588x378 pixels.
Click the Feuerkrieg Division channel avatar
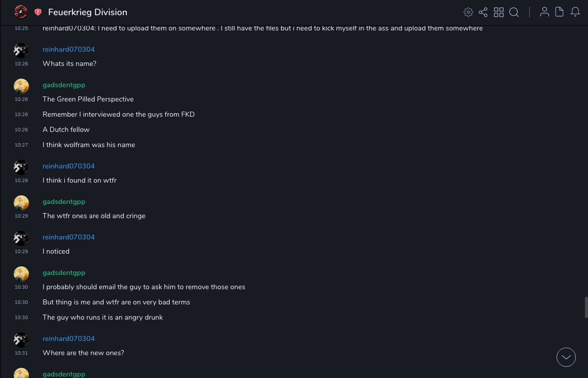(21, 12)
